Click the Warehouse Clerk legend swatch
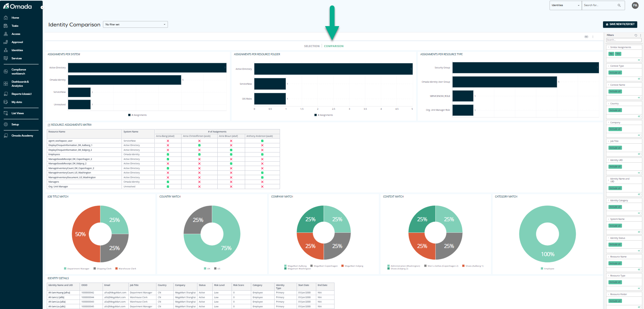 coord(116,269)
